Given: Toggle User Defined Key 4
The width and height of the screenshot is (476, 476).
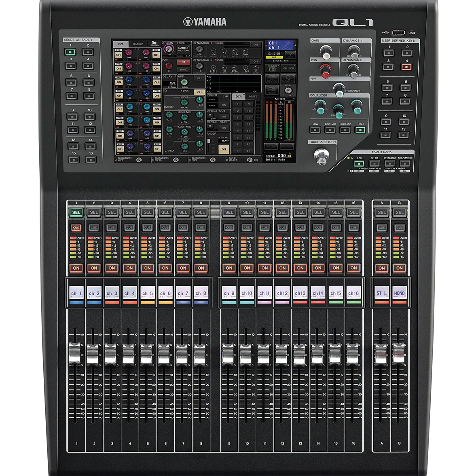Looking at the screenshot, I should [406, 67].
